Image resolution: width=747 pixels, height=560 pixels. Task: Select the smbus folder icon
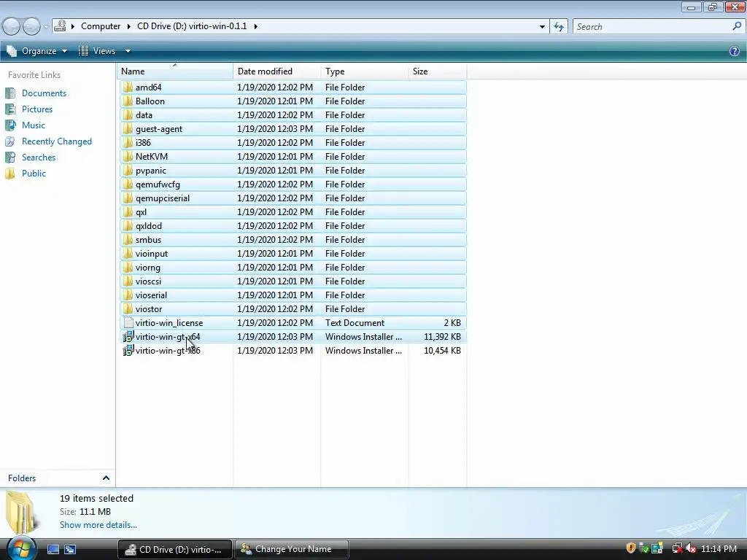coord(128,239)
